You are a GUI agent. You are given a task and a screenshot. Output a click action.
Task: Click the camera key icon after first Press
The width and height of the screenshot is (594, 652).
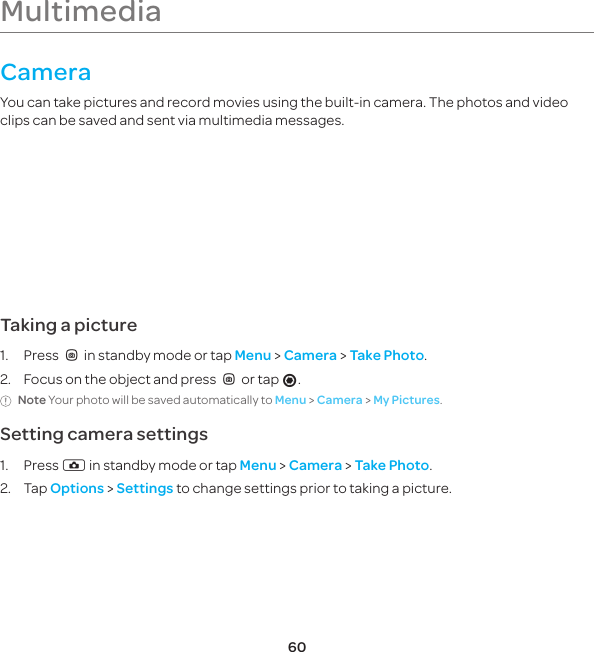point(72,356)
